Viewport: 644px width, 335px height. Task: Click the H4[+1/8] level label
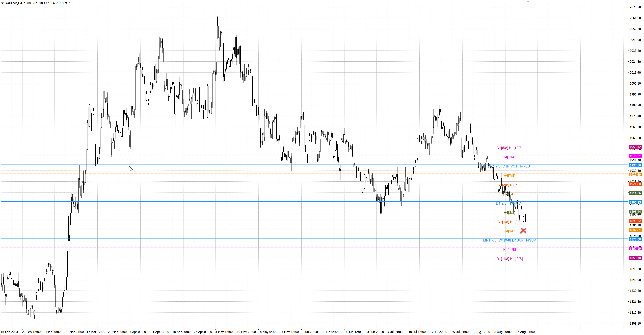[x=509, y=157]
